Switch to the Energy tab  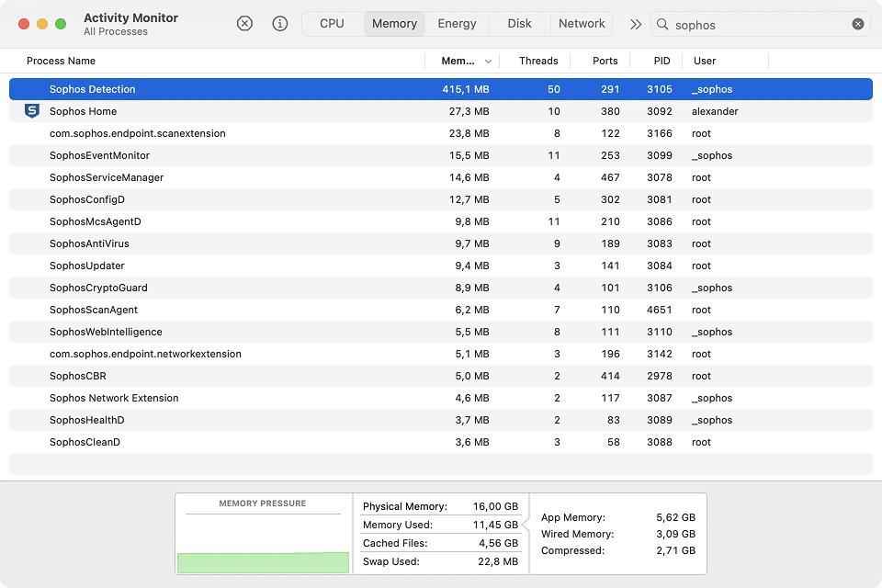(x=457, y=24)
